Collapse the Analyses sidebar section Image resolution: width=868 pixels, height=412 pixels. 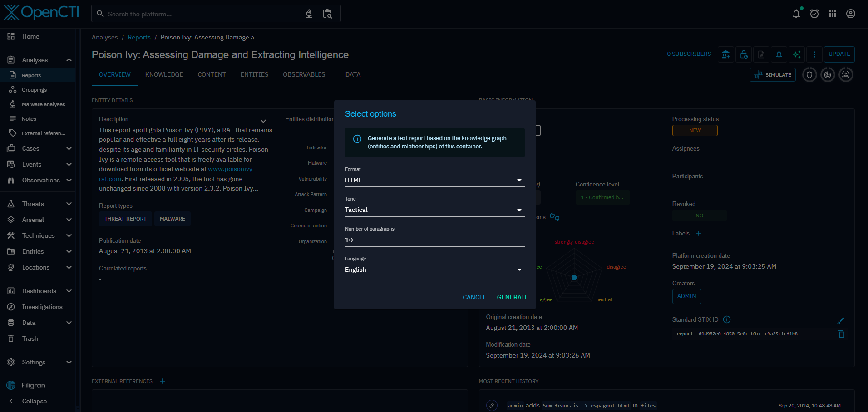pyautogui.click(x=69, y=60)
